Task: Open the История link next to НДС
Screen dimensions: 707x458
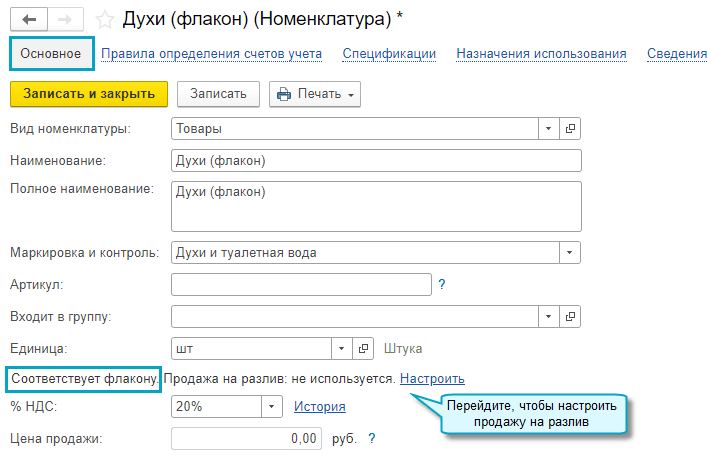Action: pyautogui.click(x=319, y=407)
